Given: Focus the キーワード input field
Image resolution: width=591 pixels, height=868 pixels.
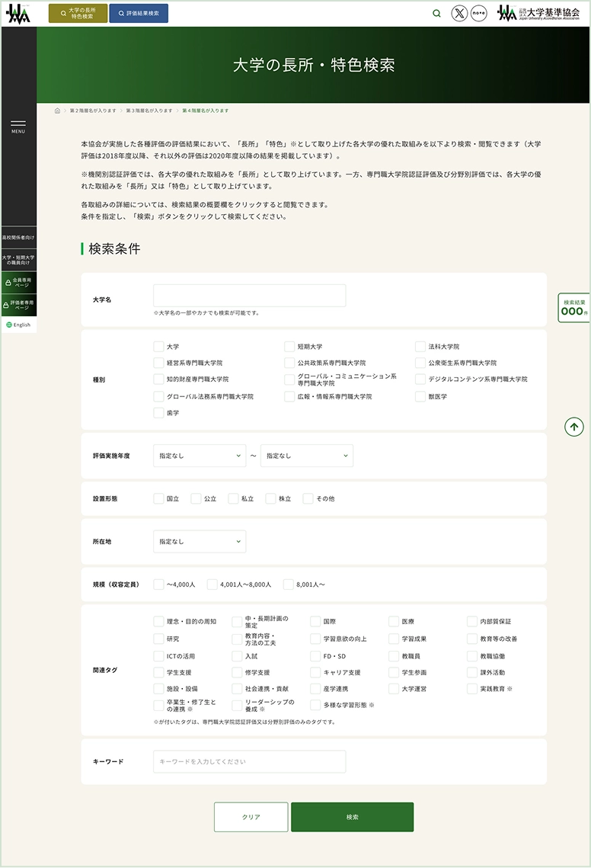Looking at the screenshot, I should 250,762.
